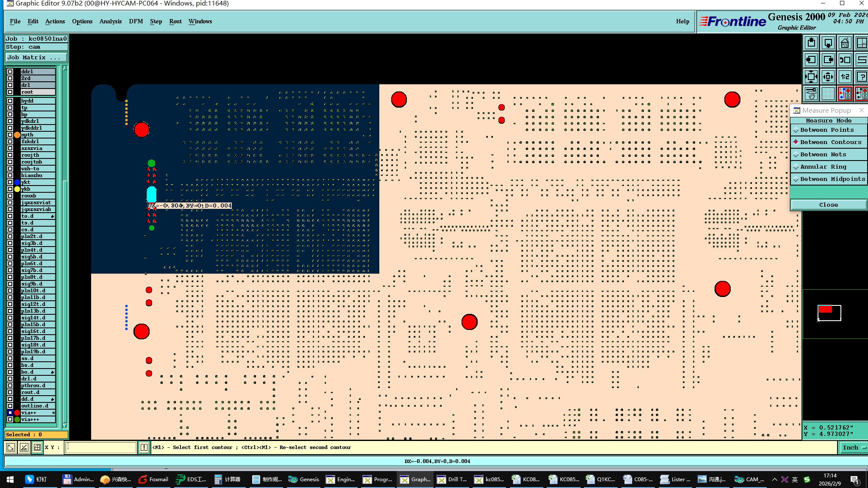Click the angle coordinate mode icon
Image resolution: width=868 pixels, height=488 pixels.
pos(24,447)
